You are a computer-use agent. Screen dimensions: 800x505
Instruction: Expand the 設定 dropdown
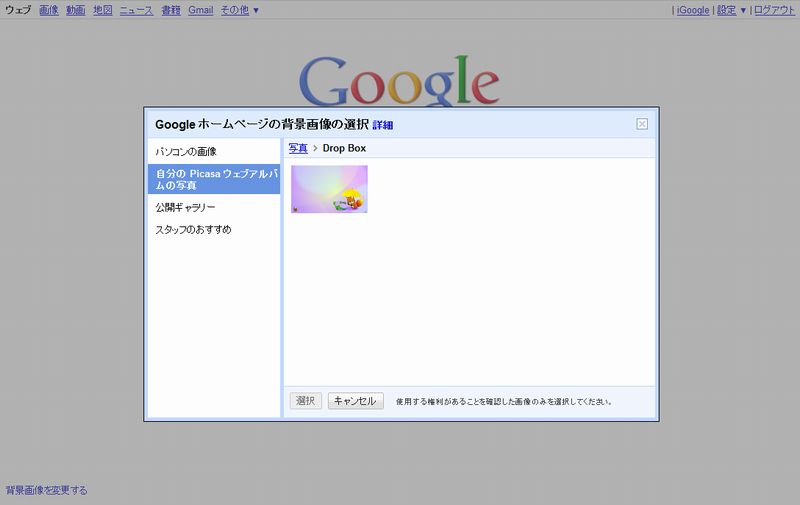pos(731,10)
